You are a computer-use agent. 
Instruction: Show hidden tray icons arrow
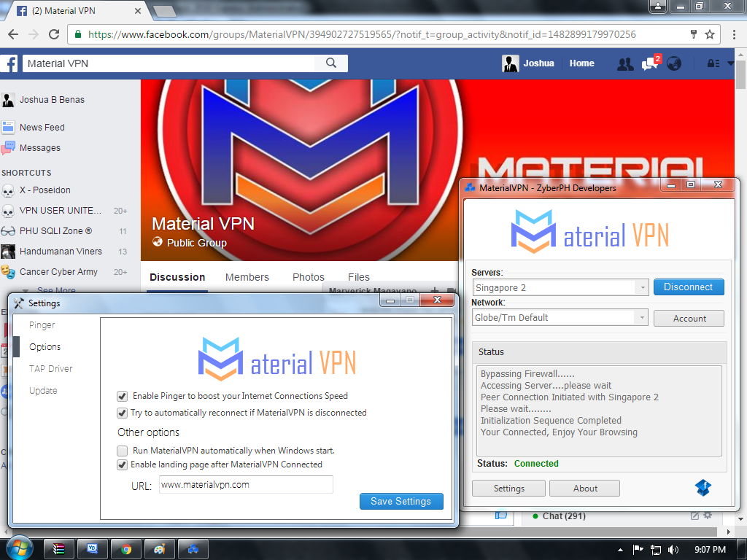[620, 550]
